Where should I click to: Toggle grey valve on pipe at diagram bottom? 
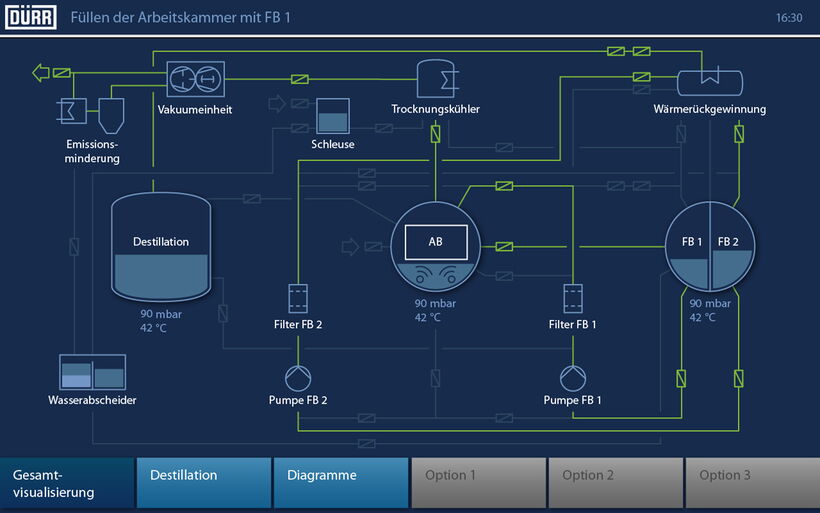click(x=367, y=443)
